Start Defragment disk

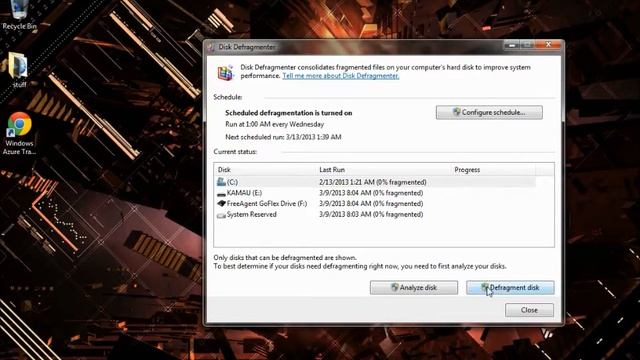click(x=510, y=287)
